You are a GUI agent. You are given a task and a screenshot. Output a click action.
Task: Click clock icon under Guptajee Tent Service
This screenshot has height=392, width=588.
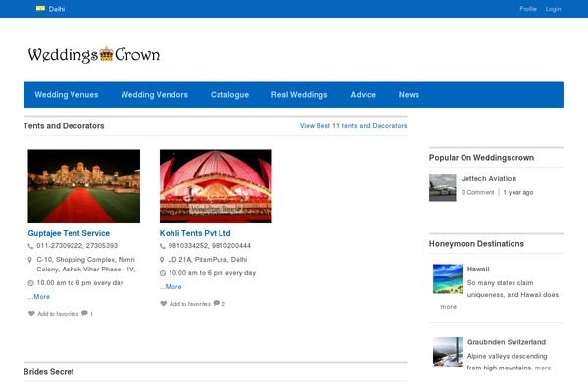point(30,283)
